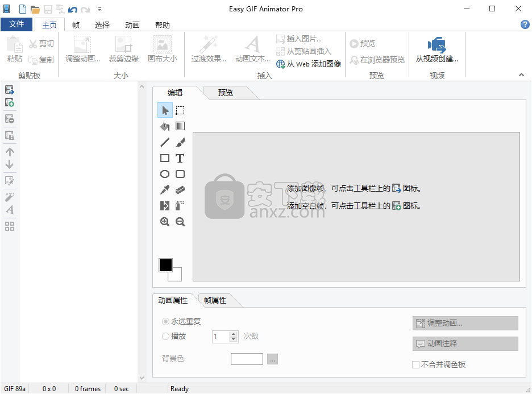Click the play count number field

[x=221, y=337]
